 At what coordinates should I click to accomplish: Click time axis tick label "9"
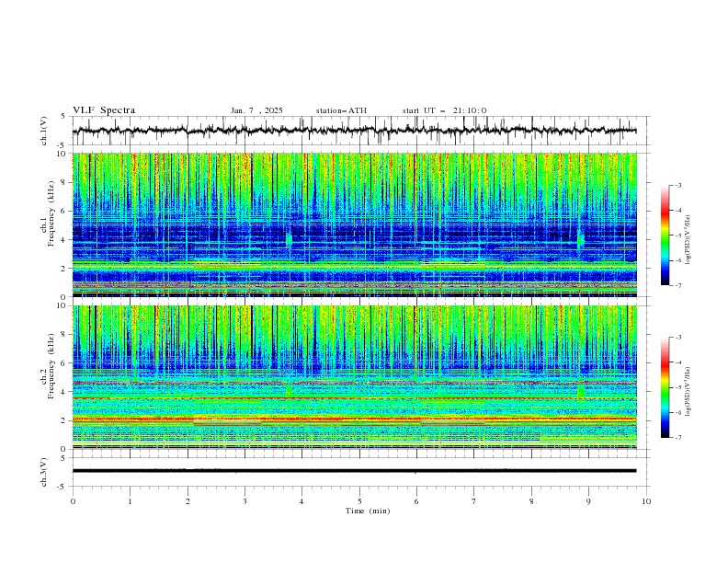(588, 501)
